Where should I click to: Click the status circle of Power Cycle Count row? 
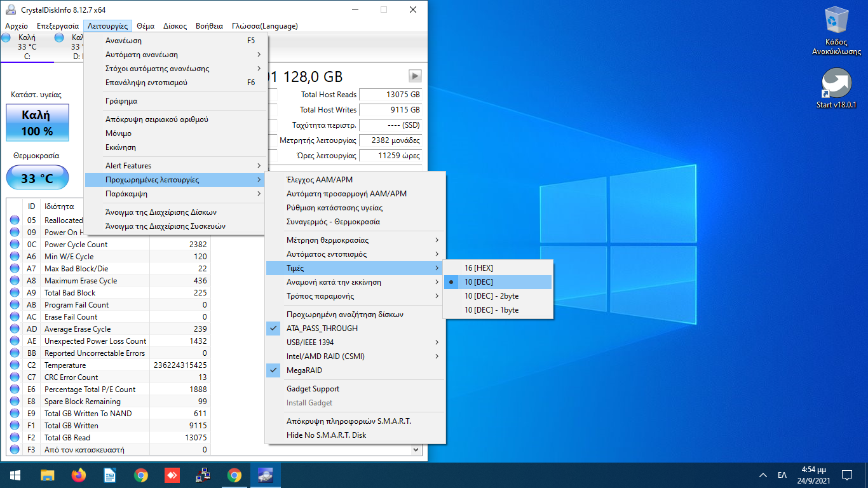point(15,245)
